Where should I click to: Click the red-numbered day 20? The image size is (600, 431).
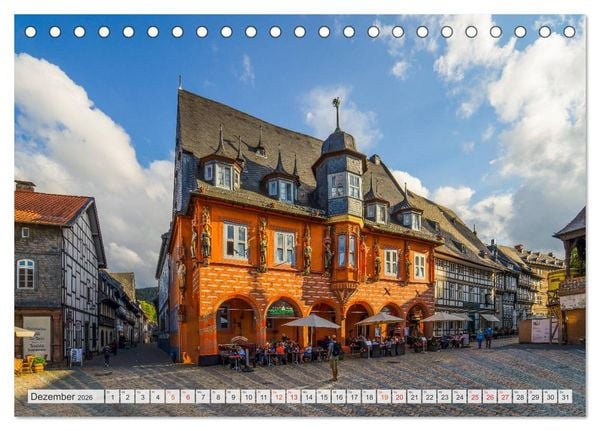[x=399, y=397]
